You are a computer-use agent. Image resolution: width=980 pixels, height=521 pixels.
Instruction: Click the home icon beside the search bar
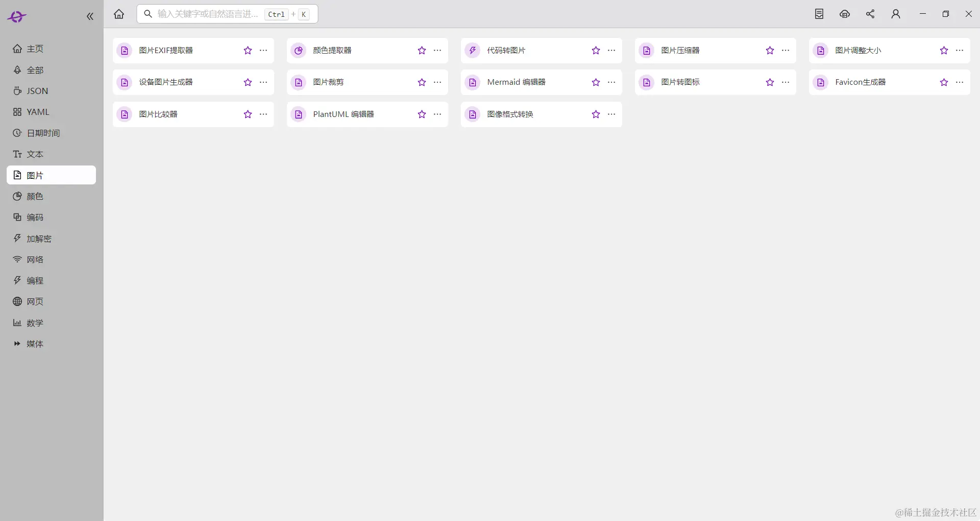tap(119, 14)
